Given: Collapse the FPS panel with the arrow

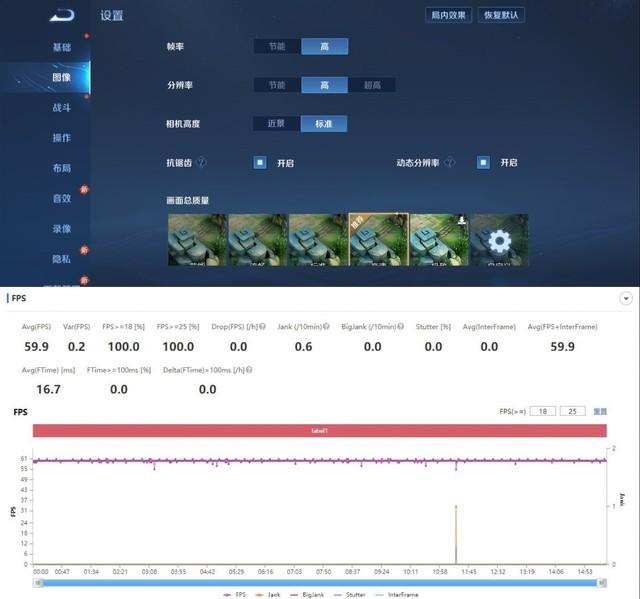Looking at the screenshot, I should [626, 298].
